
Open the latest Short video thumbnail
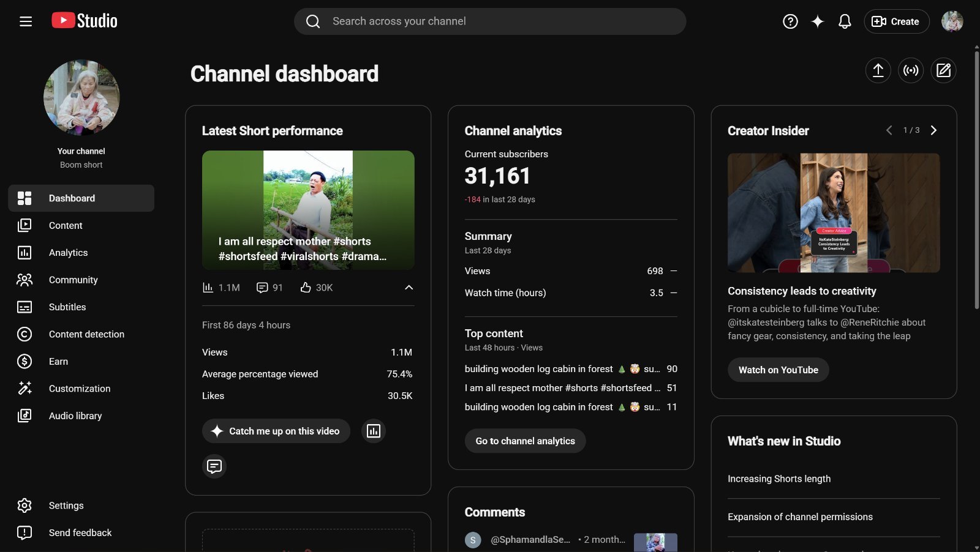point(308,210)
